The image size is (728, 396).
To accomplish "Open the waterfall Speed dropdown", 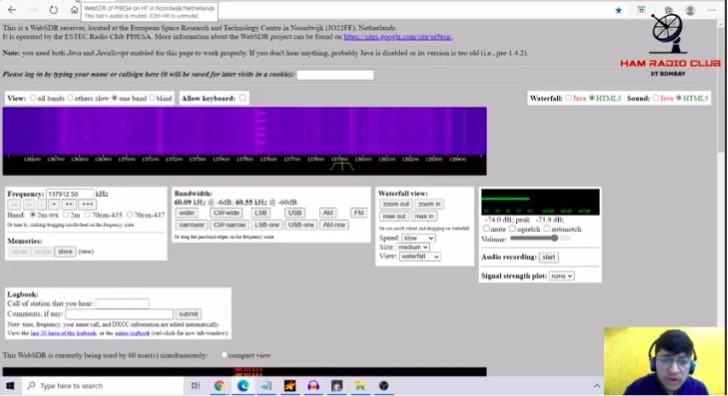I will pyautogui.click(x=418, y=238).
